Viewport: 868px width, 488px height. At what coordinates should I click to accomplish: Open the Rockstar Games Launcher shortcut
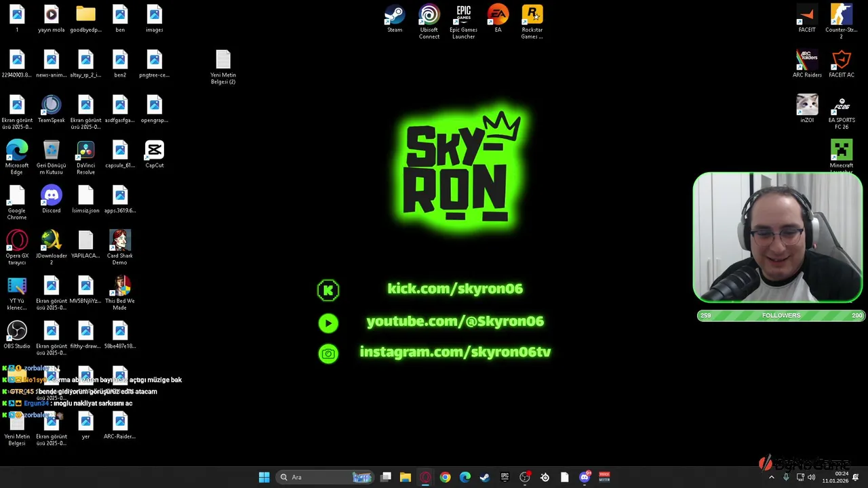click(x=532, y=22)
